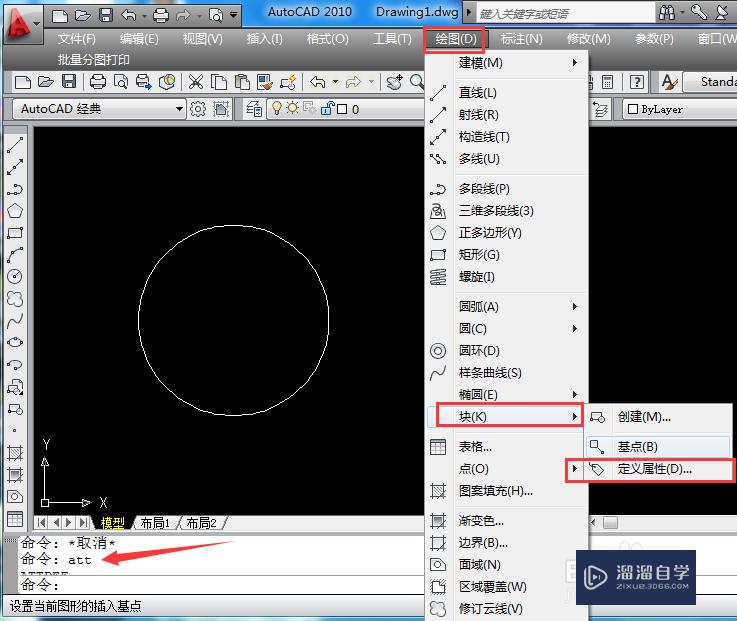Select the Polyline tool in left toolbar
The width and height of the screenshot is (737, 621).
click(x=15, y=189)
